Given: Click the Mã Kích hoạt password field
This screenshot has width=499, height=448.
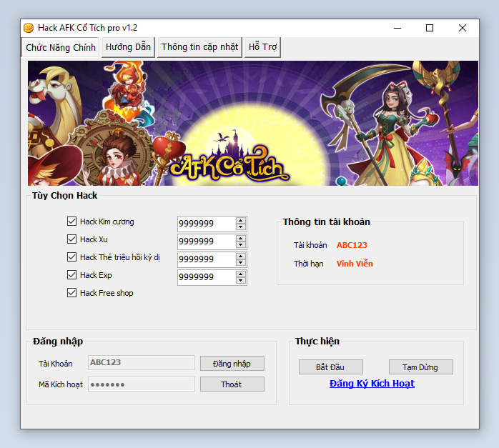Looking at the screenshot, I should pyautogui.click(x=141, y=384).
